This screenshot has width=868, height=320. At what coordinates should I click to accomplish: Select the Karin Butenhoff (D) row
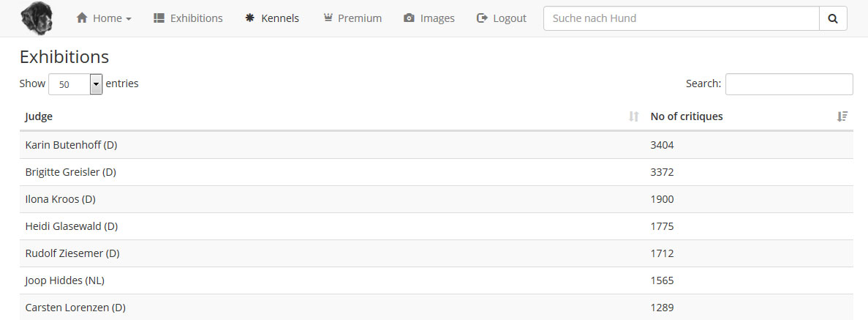pyautogui.click(x=437, y=145)
